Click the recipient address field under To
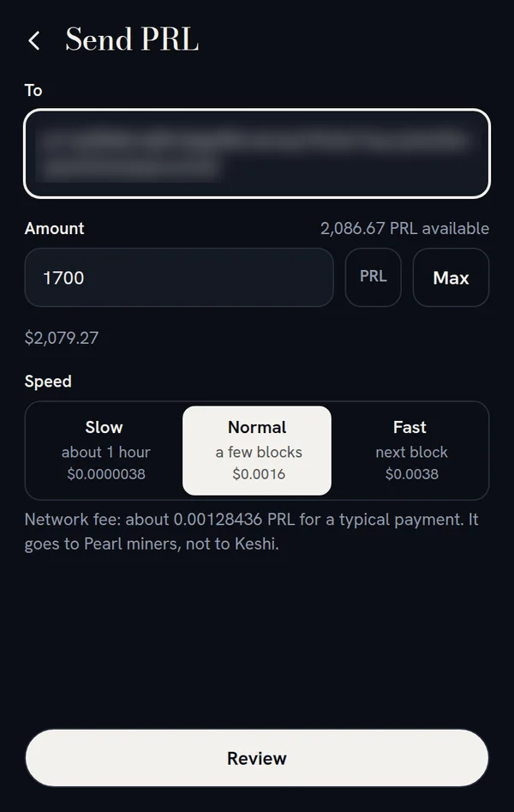The width and height of the screenshot is (514, 812). click(257, 153)
